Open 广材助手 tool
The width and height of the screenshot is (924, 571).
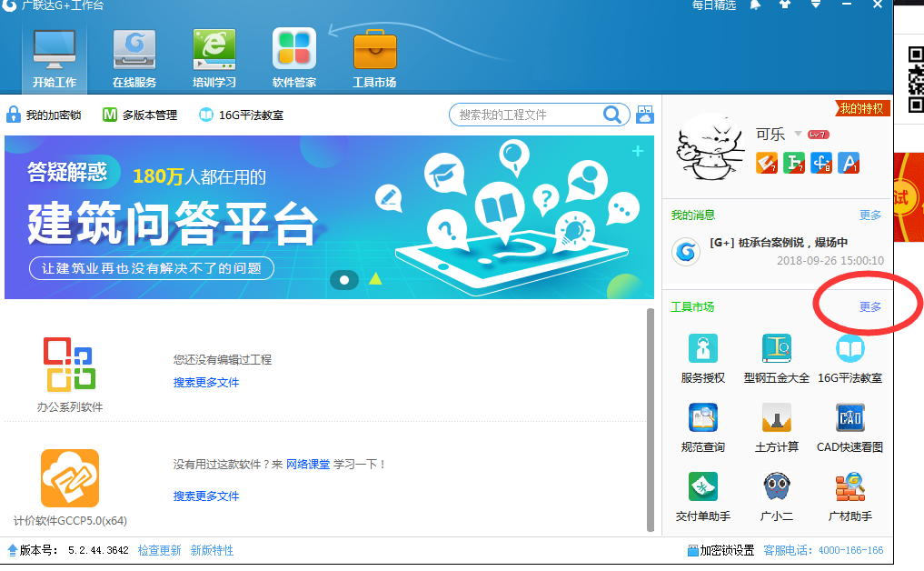point(849,497)
